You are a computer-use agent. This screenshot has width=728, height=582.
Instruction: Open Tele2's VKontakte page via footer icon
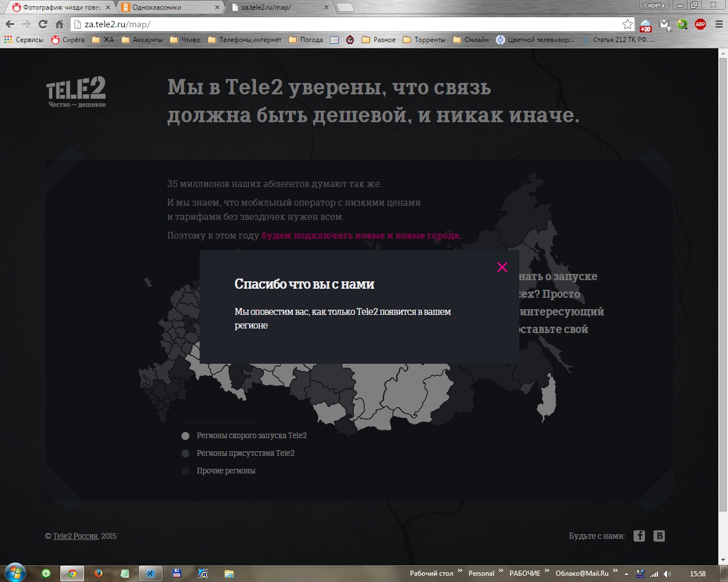pos(659,535)
